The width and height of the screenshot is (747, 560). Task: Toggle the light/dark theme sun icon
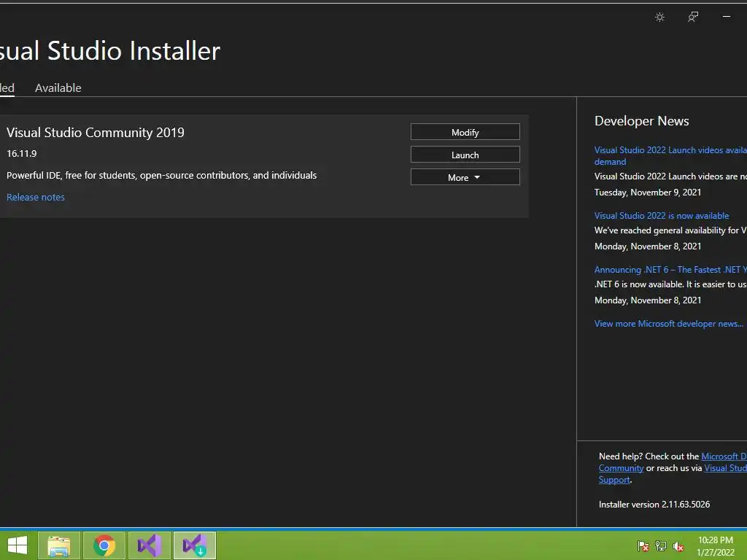(x=659, y=17)
